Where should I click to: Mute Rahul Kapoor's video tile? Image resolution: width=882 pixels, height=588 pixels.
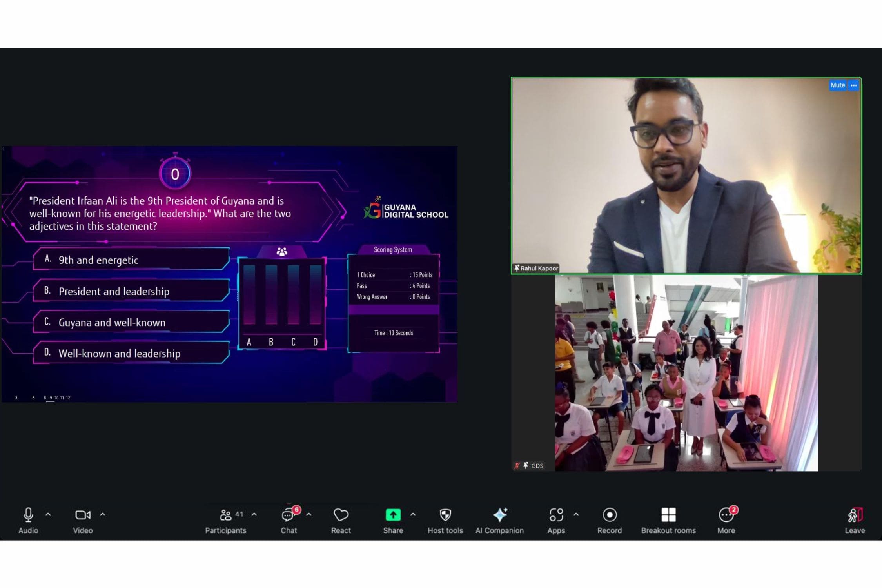pos(838,85)
